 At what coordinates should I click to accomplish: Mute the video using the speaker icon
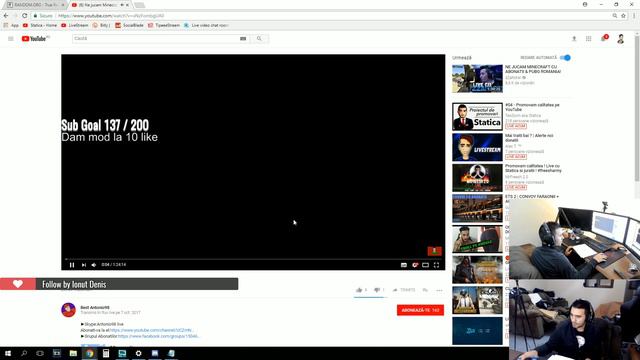coord(94,265)
